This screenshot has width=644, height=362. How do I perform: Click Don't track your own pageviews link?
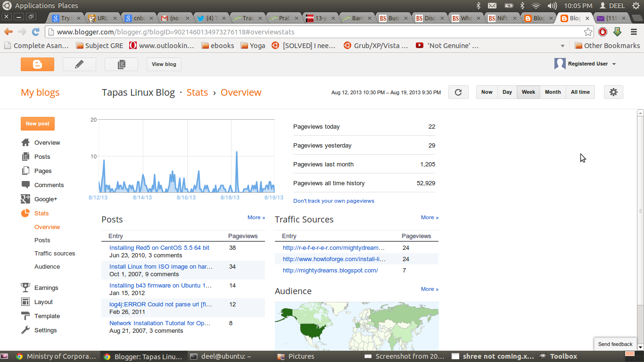click(334, 201)
